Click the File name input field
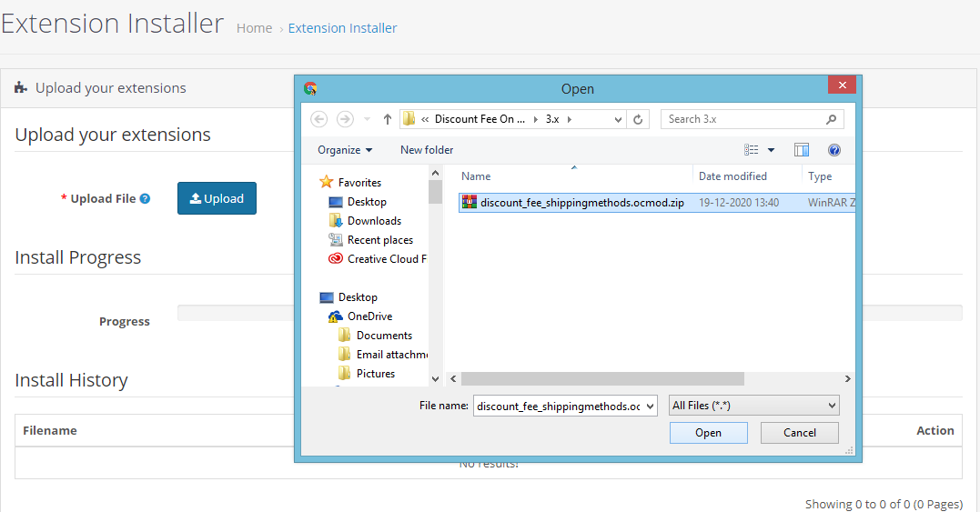 558,406
